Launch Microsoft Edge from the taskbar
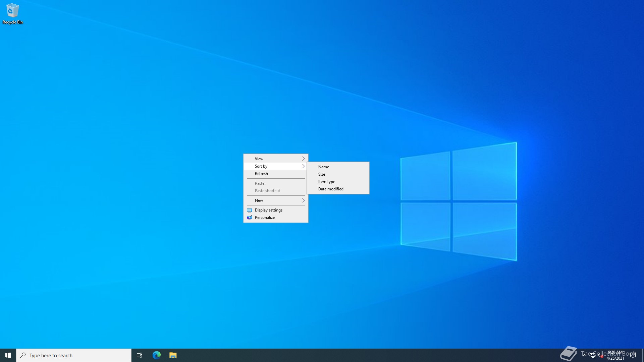Image resolution: width=644 pixels, height=362 pixels. pyautogui.click(x=157, y=355)
